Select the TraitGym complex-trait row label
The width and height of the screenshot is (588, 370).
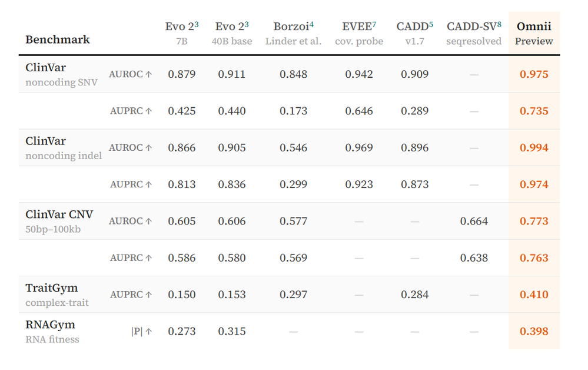click(x=57, y=295)
